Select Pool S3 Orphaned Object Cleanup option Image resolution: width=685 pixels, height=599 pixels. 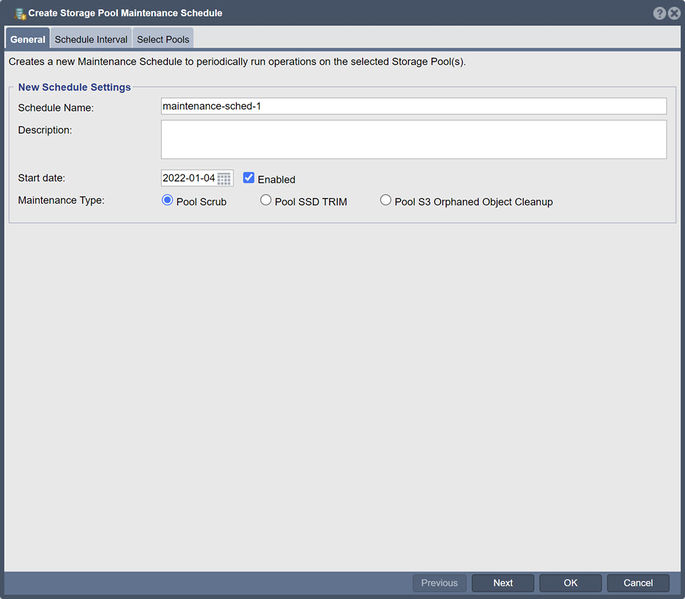tap(385, 200)
